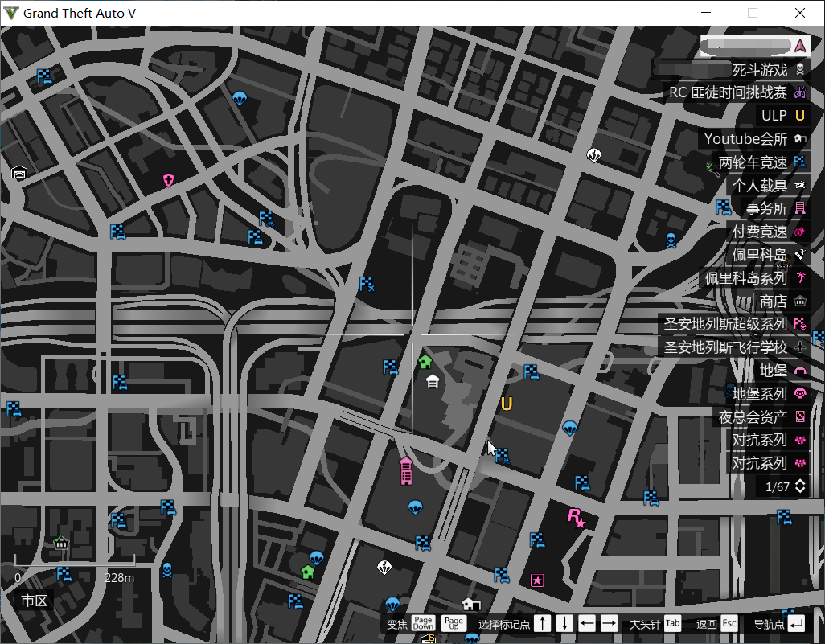Select 圣安地列斯飞行学校 legend entry
The image size is (825, 644).
734,347
